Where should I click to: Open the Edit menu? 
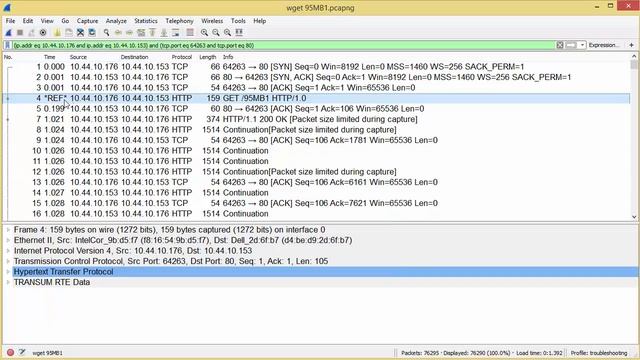(28, 21)
